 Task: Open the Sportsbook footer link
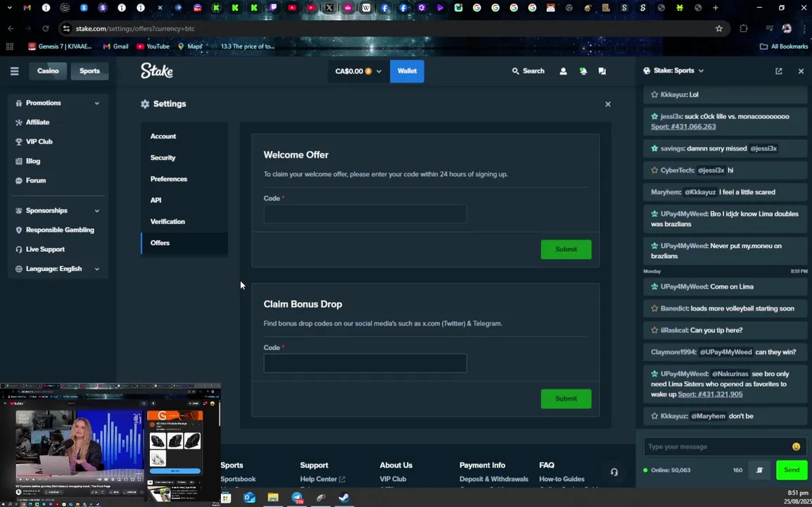239,479
